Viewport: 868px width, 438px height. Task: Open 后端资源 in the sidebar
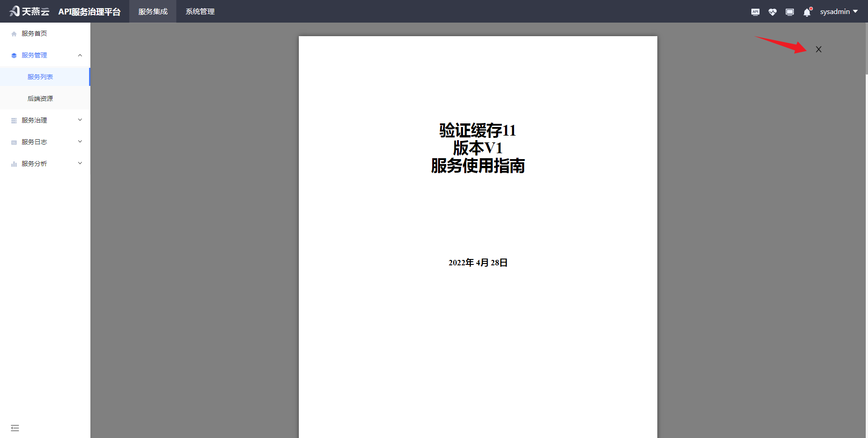point(40,99)
